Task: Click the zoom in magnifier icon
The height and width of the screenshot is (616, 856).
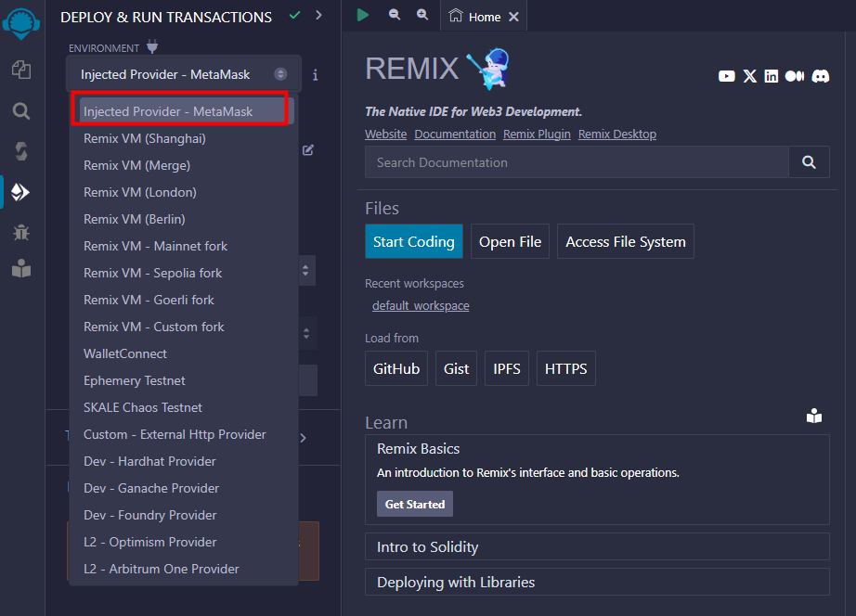Action: pos(422,15)
